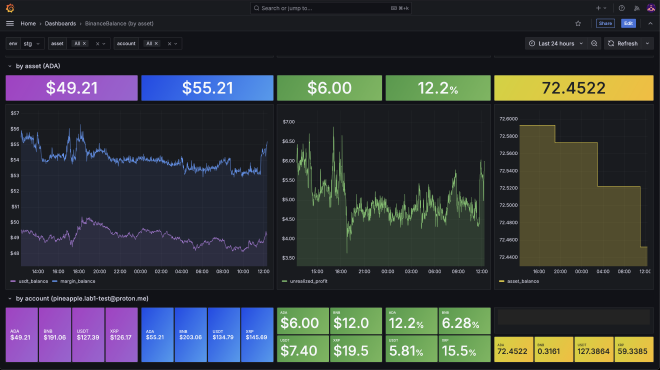Image resolution: width=660 pixels, height=370 pixels.
Task: Open the user profile avatar
Action: pyautogui.click(x=651, y=8)
